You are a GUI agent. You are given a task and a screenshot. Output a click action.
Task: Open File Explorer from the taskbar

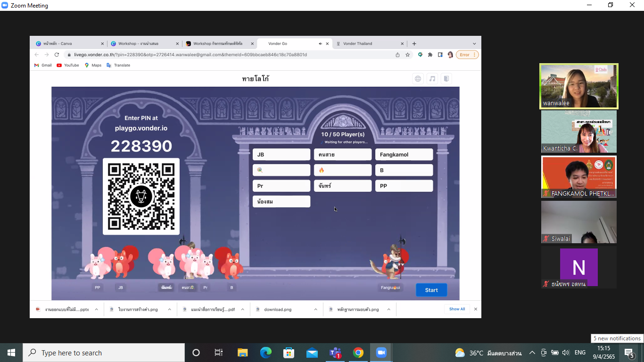pyautogui.click(x=242, y=353)
